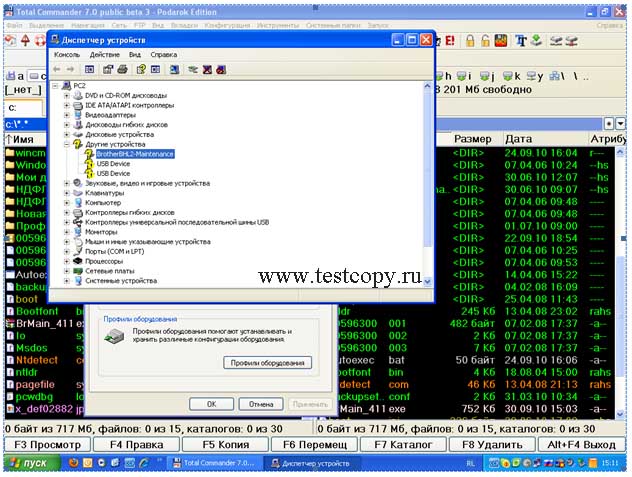Click the пуск Start button
632x477 pixels.
(x=32, y=463)
